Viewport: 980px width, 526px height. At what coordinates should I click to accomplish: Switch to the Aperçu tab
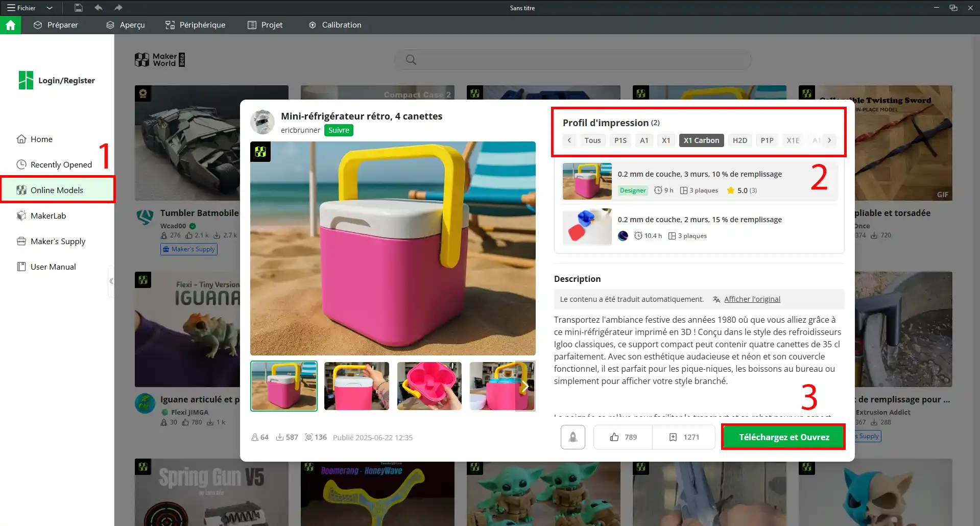click(126, 25)
